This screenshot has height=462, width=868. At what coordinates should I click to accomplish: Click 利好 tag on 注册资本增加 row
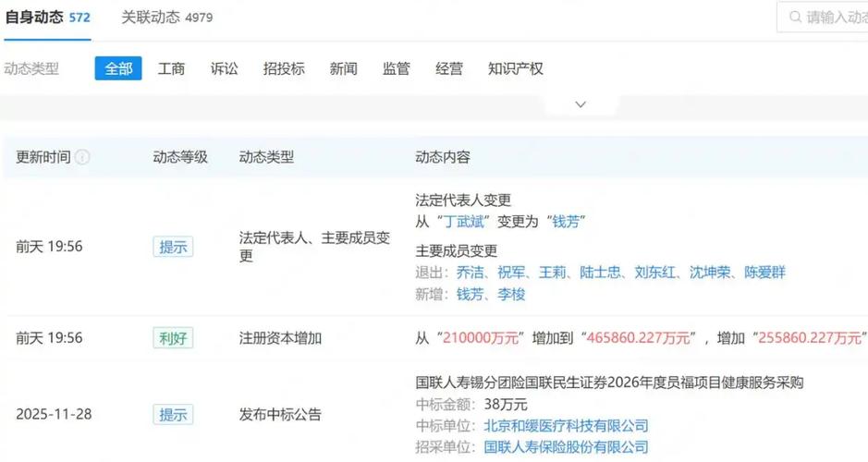click(x=173, y=337)
